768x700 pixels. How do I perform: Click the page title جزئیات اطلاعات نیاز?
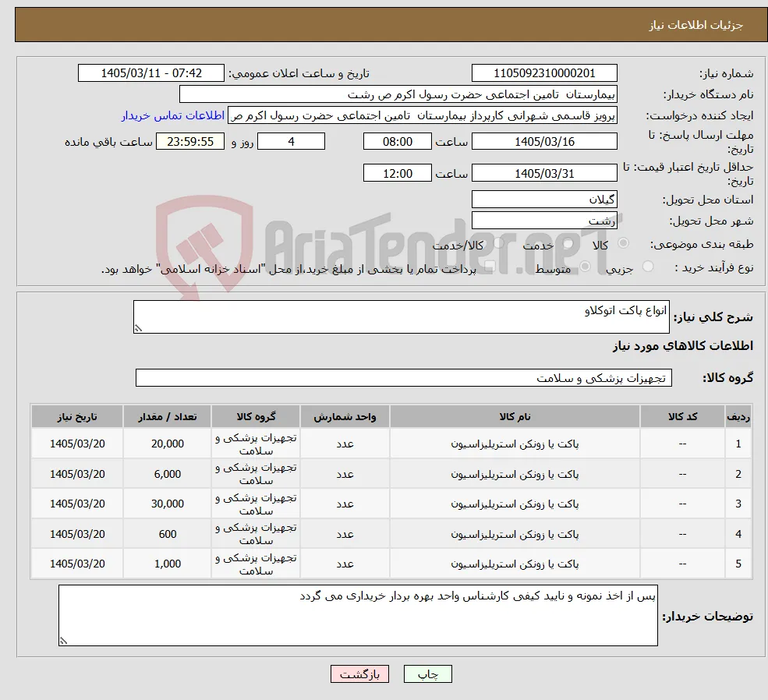(x=696, y=25)
